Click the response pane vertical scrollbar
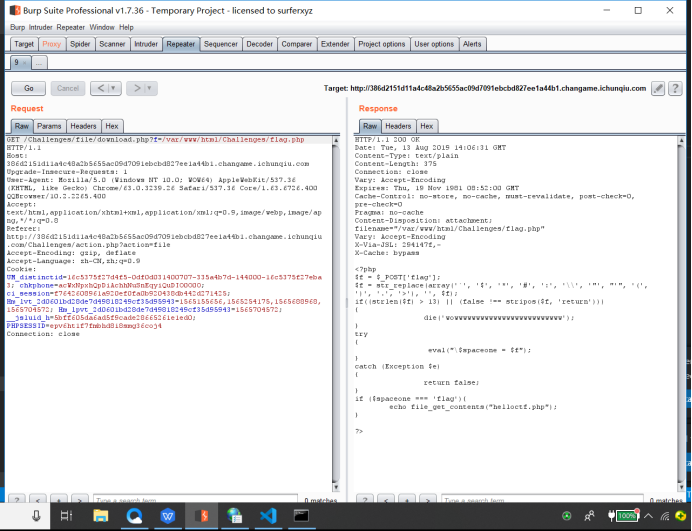692x531 pixels. (681, 313)
